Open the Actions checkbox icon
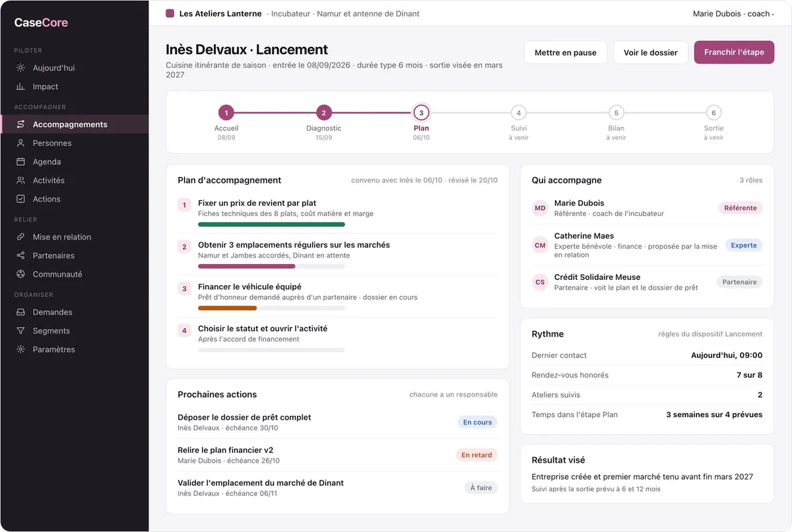Image resolution: width=792 pixels, height=532 pixels. coord(20,199)
